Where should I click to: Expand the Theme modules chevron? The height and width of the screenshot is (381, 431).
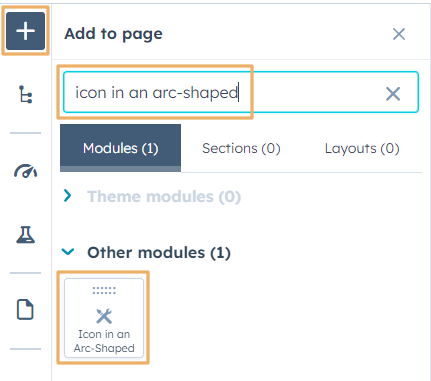(x=68, y=196)
